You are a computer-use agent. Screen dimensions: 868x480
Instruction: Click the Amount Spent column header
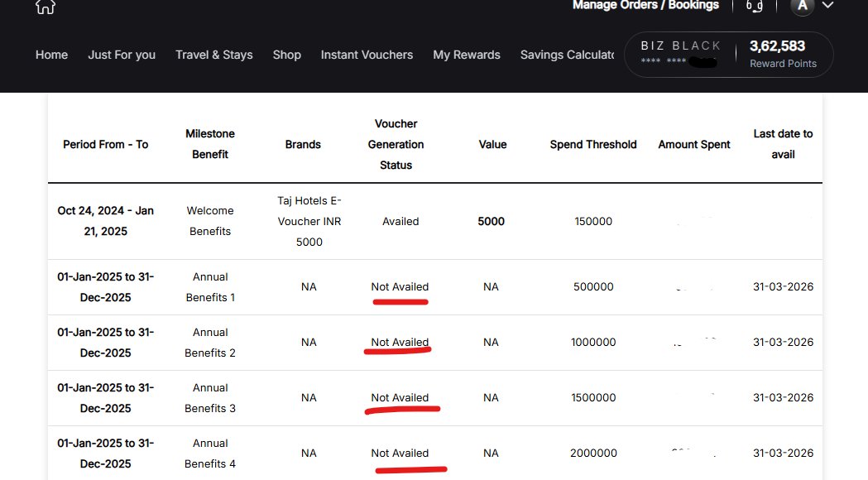point(694,145)
